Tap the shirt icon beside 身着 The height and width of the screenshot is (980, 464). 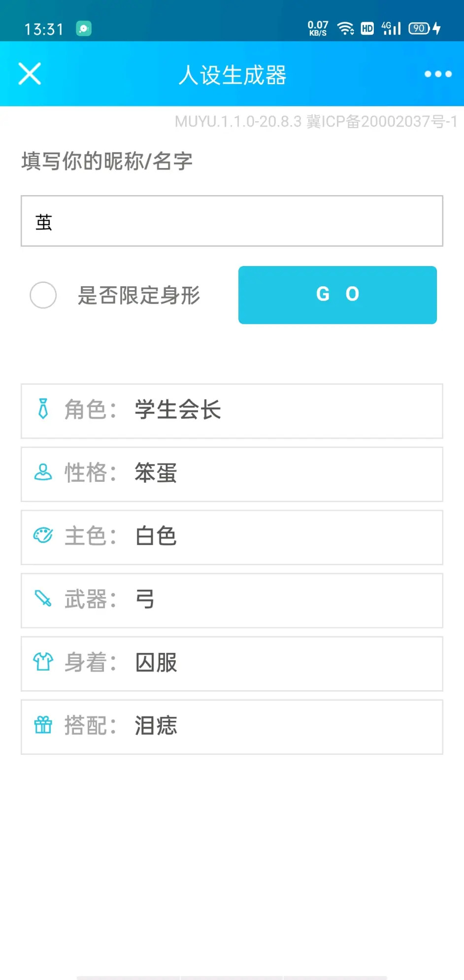pyautogui.click(x=43, y=661)
